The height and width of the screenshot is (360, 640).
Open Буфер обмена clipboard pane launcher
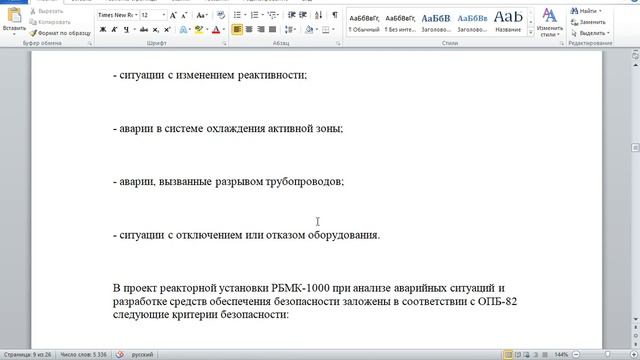[x=90, y=43]
